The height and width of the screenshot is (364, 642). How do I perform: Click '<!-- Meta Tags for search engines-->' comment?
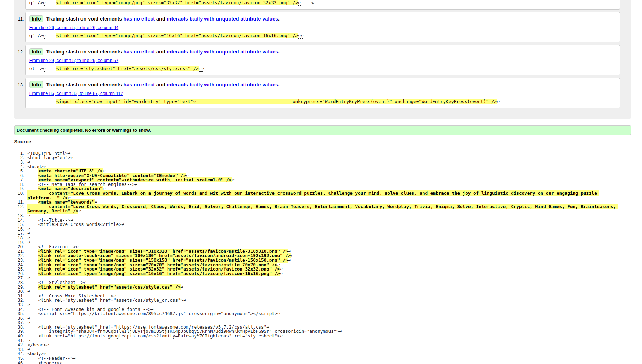88,184
